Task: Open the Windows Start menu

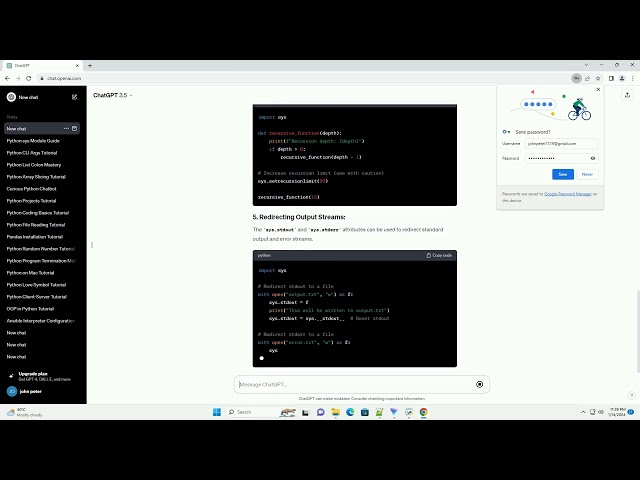Action: (x=217, y=412)
